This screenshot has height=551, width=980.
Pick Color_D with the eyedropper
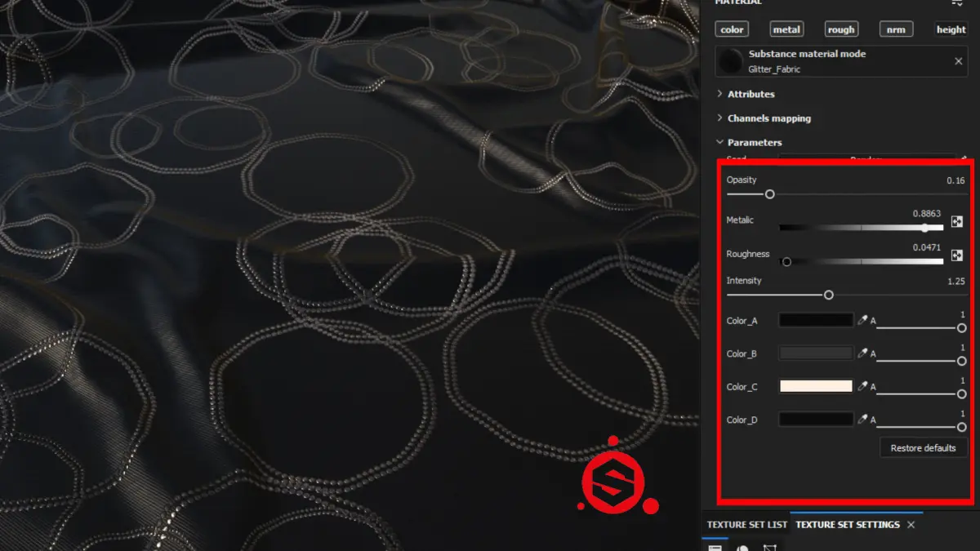click(862, 420)
